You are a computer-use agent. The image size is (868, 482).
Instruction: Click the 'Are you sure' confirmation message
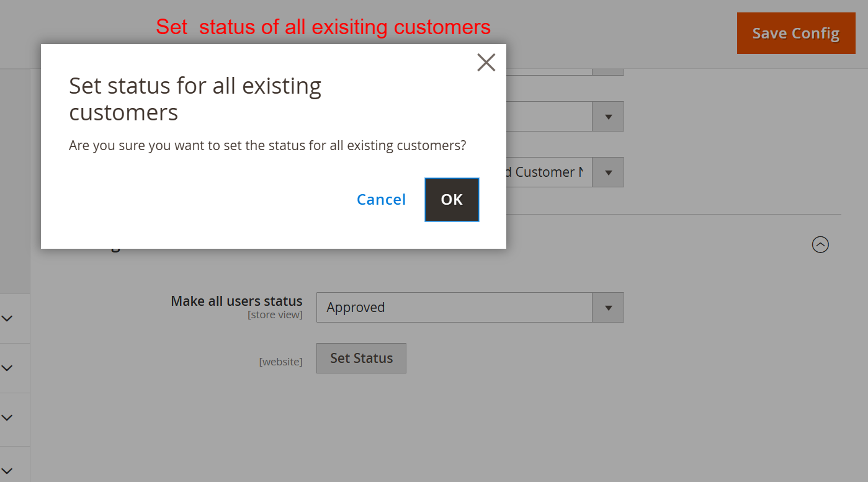pos(267,146)
